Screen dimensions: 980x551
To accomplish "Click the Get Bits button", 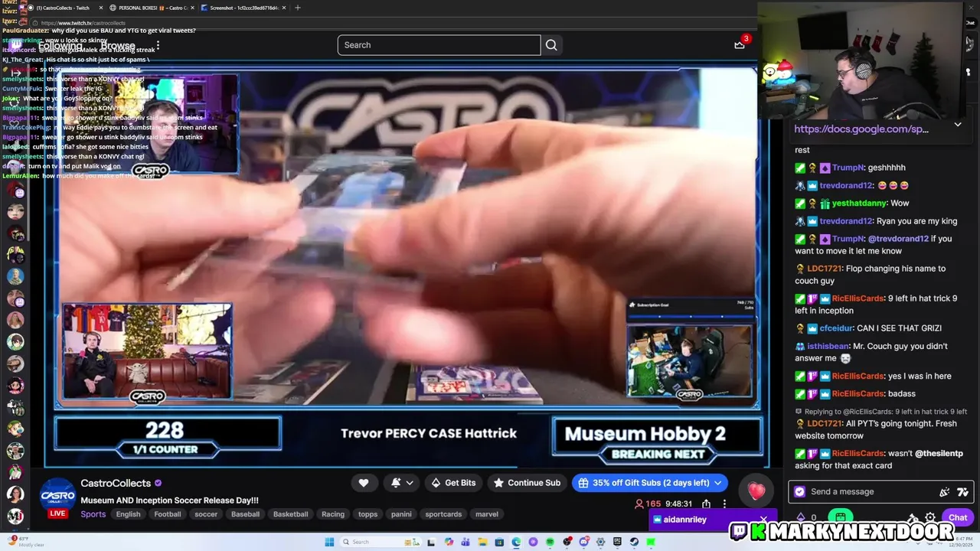I will (453, 483).
